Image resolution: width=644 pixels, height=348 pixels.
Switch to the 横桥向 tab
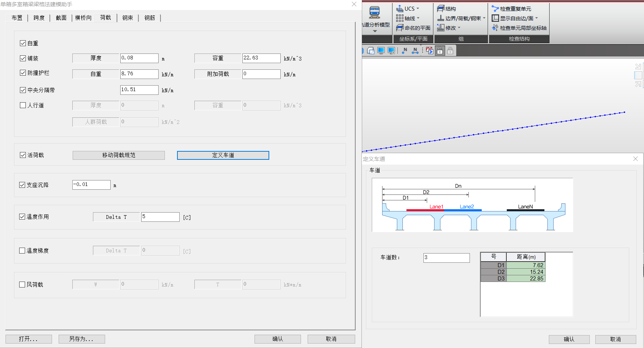coord(83,18)
